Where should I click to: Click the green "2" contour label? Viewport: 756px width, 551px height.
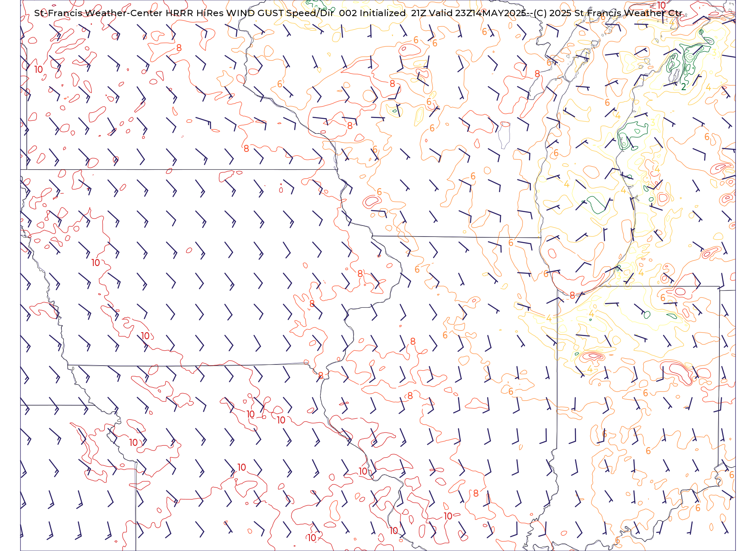coord(684,87)
